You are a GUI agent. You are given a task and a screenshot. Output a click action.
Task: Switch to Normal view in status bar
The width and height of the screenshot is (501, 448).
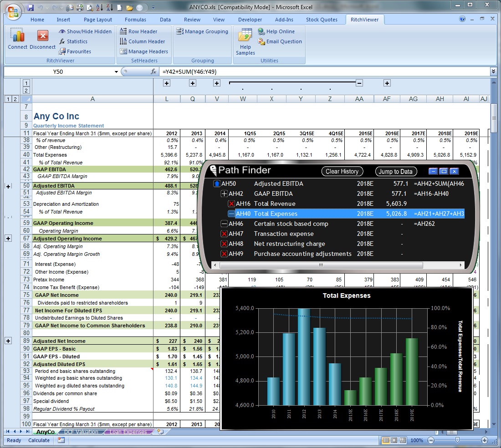[x=386, y=440]
